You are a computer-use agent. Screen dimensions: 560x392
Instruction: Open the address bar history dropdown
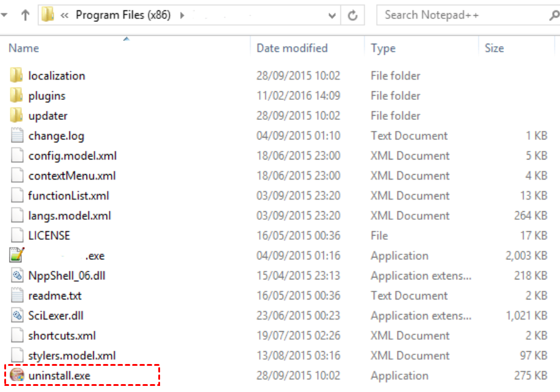(x=332, y=16)
